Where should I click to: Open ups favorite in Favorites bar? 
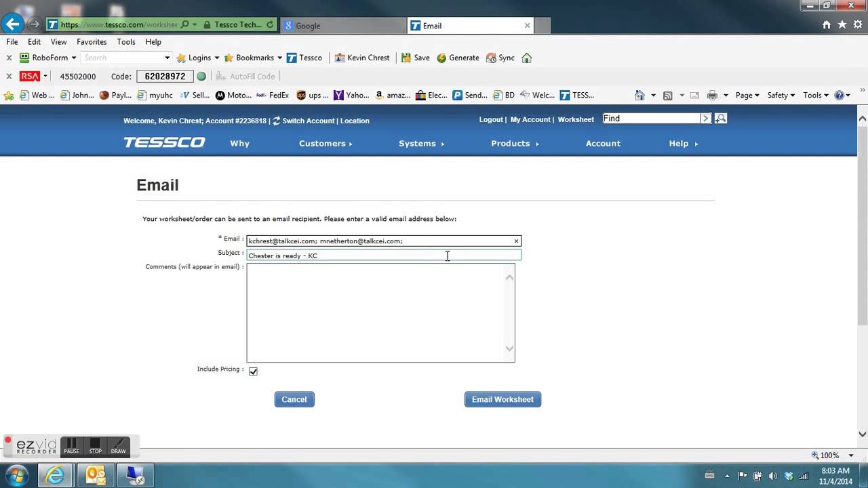point(313,96)
